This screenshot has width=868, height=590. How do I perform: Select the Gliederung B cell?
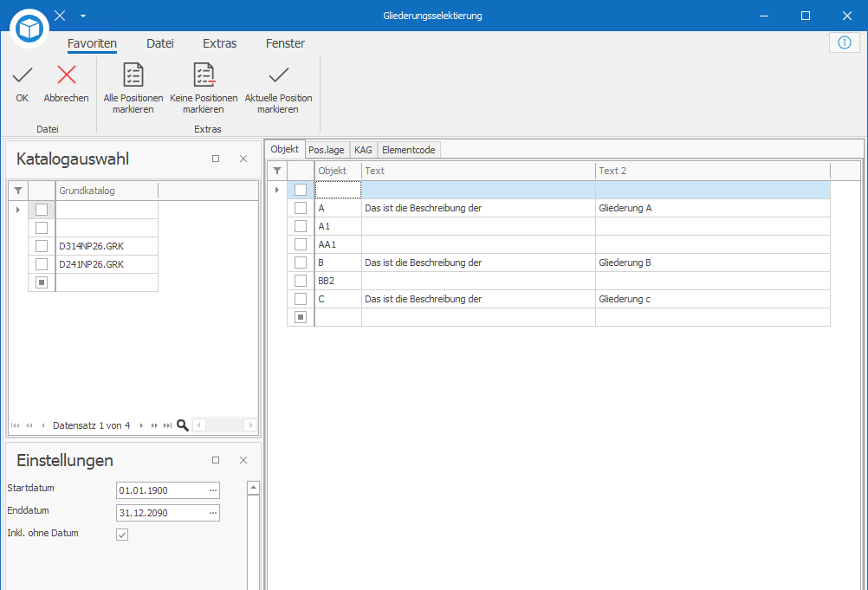tap(713, 263)
